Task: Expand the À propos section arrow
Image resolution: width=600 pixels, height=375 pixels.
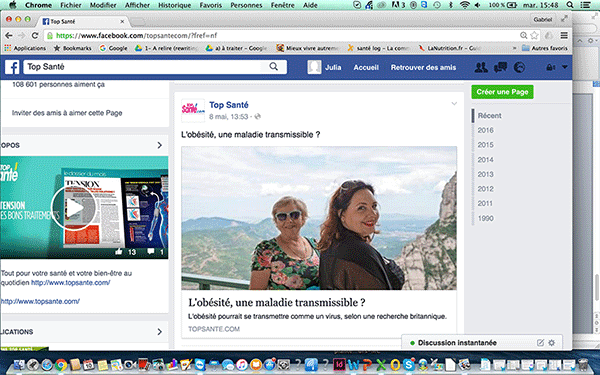Action: click(x=160, y=145)
